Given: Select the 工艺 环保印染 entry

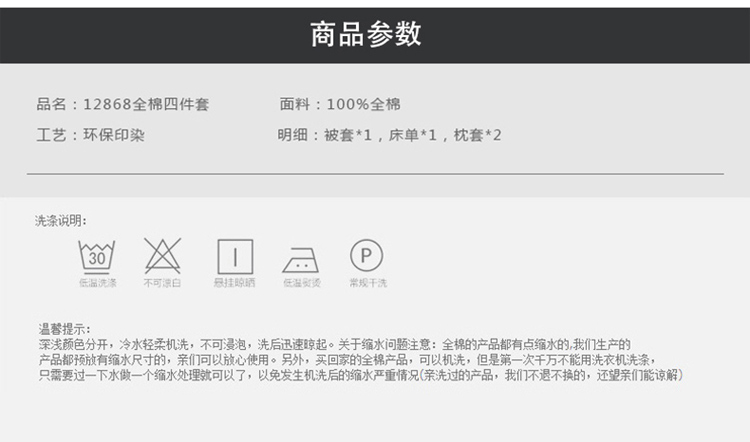Looking at the screenshot, I should coord(91,135).
